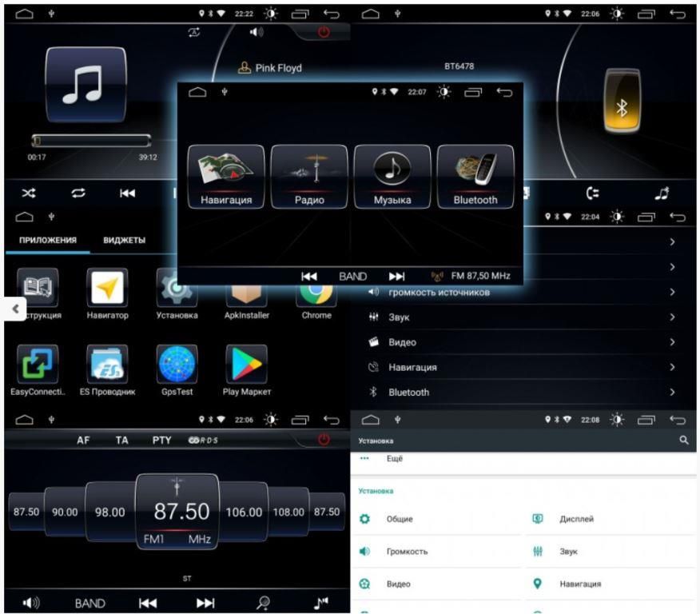The height and width of the screenshot is (614, 700).
Task: Enable shuffle in the music player
Action: click(29, 193)
